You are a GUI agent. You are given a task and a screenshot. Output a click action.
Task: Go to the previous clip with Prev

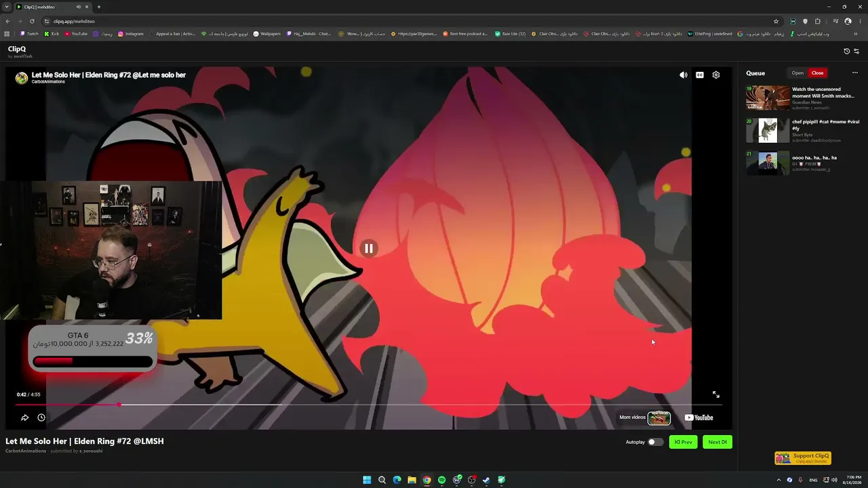(x=683, y=442)
